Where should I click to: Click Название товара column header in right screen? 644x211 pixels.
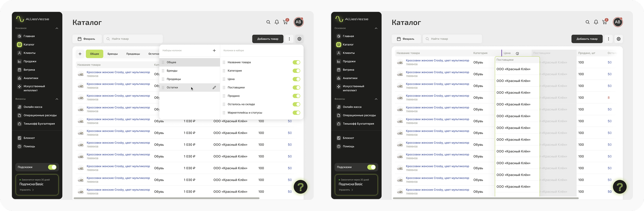tap(408, 53)
